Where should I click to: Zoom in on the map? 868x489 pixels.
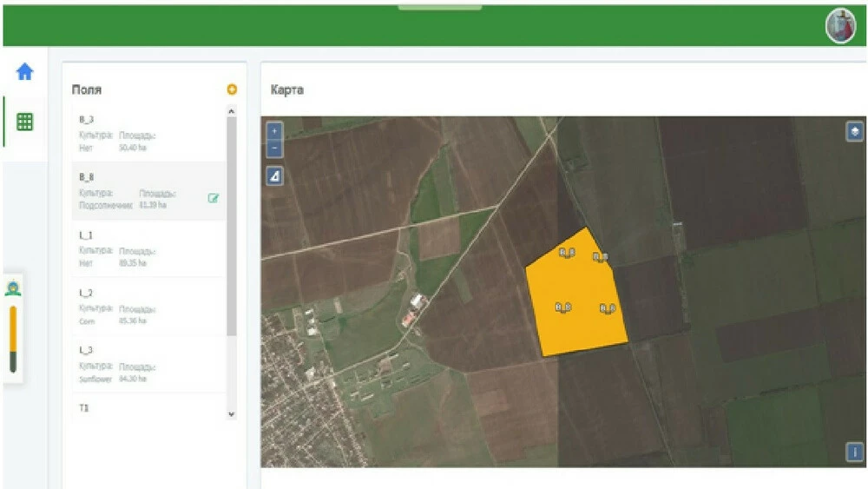274,131
